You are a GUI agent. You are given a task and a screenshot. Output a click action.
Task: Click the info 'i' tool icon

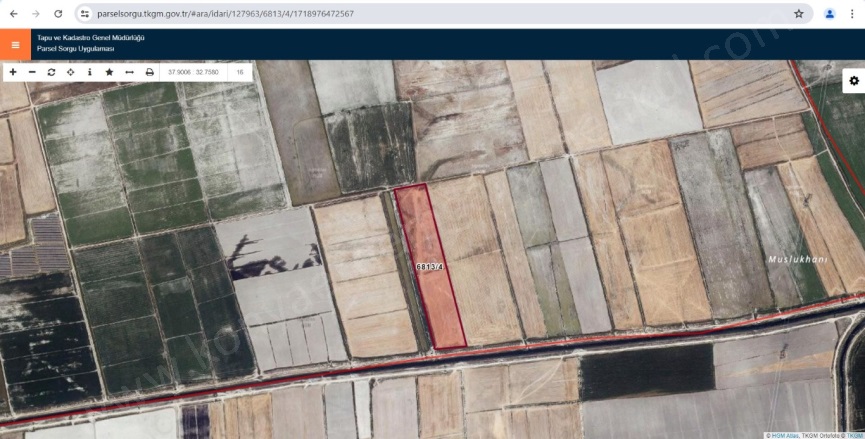pyautogui.click(x=89, y=72)
